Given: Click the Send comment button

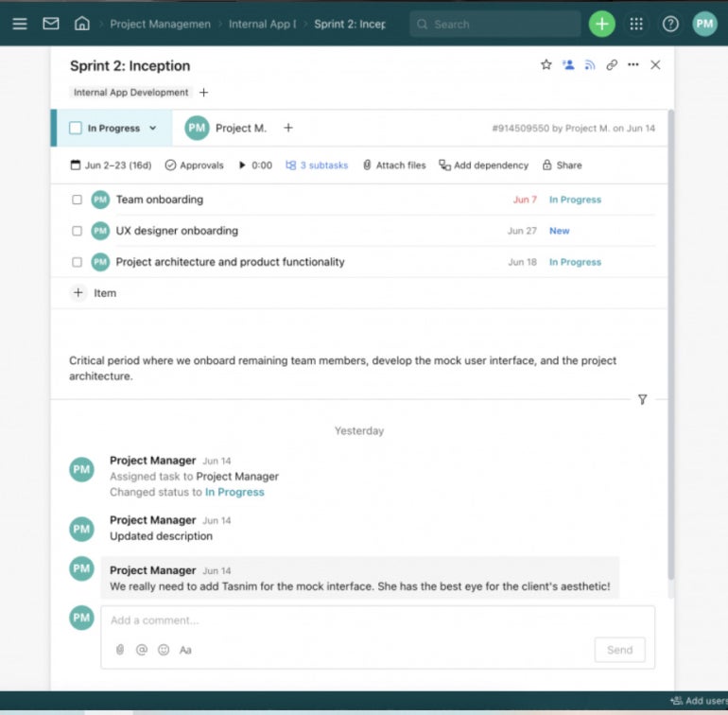Looking at the screenshot, I should pyautogui.click(x=619, y=650).
